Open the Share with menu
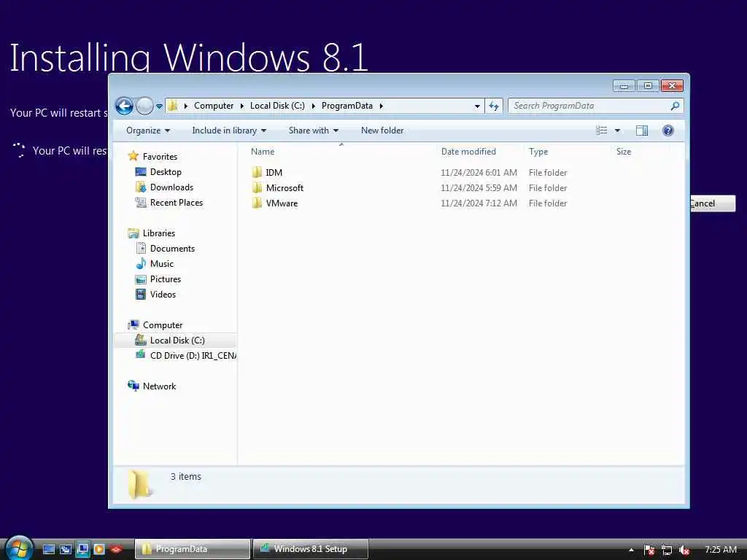 pos(313,131)
